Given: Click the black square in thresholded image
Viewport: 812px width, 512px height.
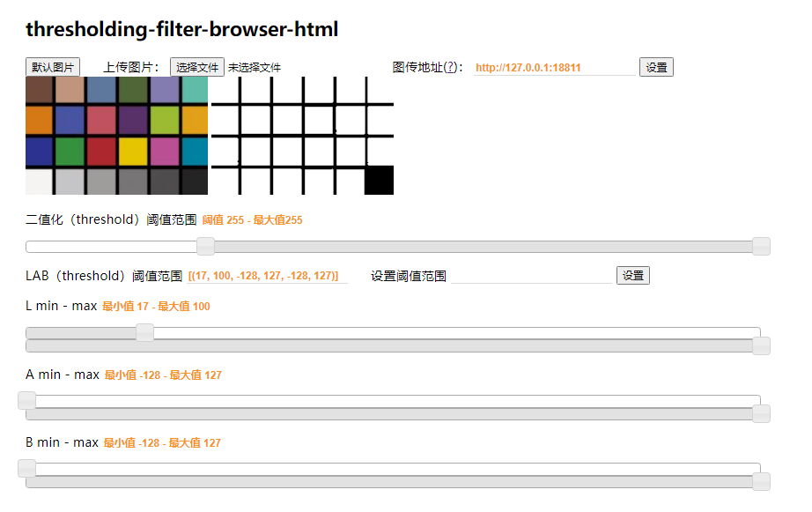Looking at the screenshot, I should point(379,180).
